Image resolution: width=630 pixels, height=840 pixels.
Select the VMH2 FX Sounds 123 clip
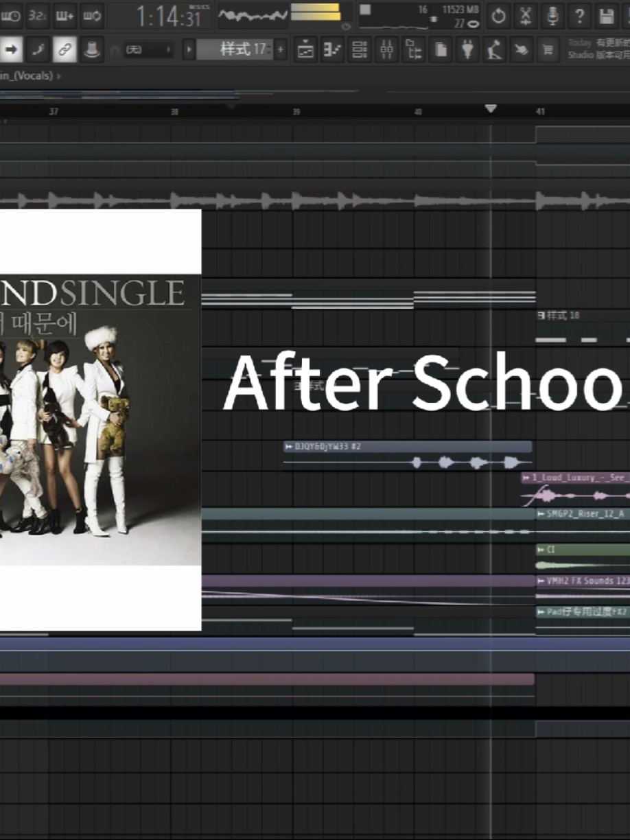[583, 590]
